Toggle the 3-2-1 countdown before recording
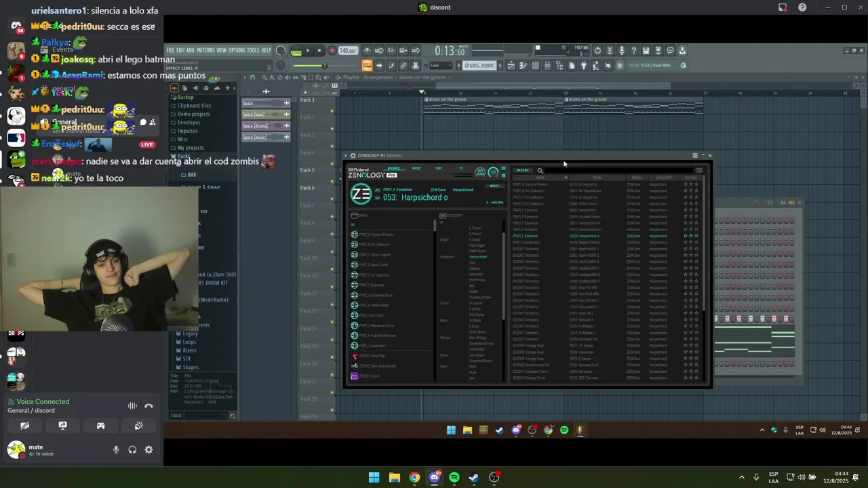 [391, 51]
